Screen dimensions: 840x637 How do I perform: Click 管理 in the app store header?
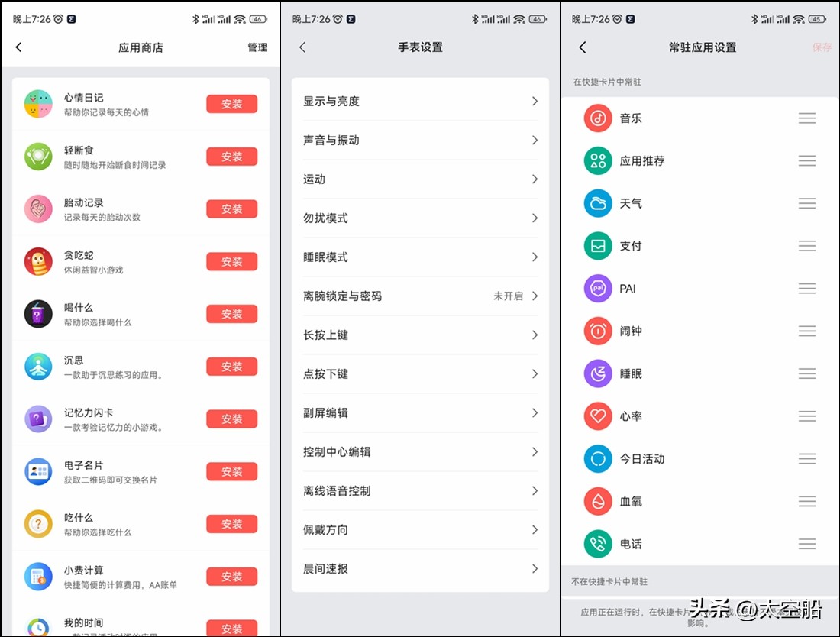(x=257, y=47)
